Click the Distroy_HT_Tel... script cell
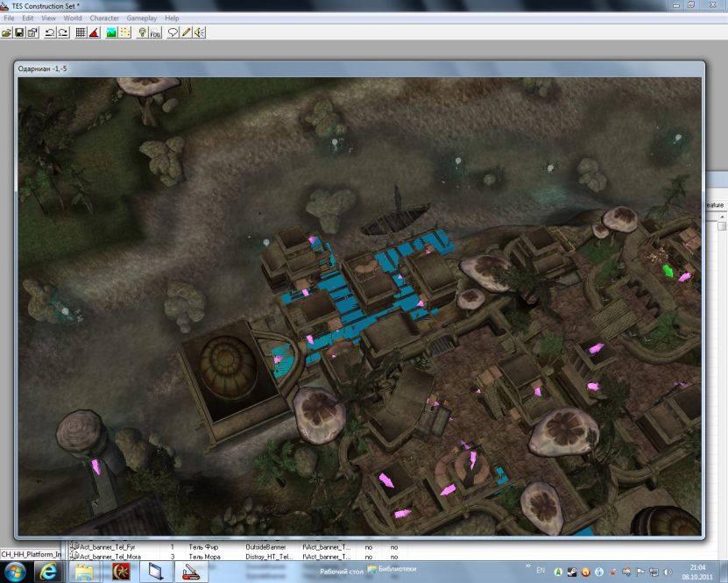Viewport: 728px width, 583px height. coord(269,557)
